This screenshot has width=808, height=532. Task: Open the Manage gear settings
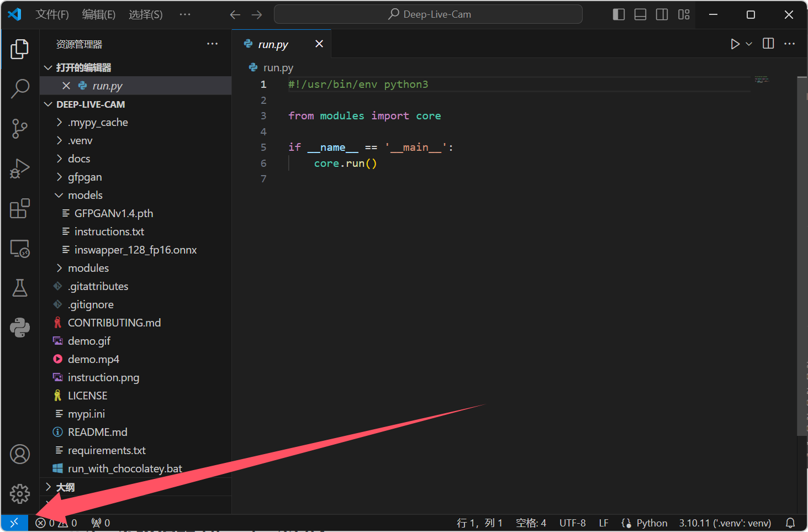coord(20,493)
